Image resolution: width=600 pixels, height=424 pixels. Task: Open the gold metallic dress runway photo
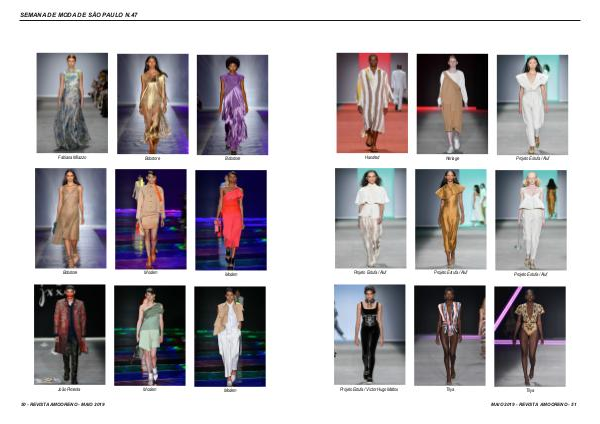pyautogui.click(x=152, y=103)
